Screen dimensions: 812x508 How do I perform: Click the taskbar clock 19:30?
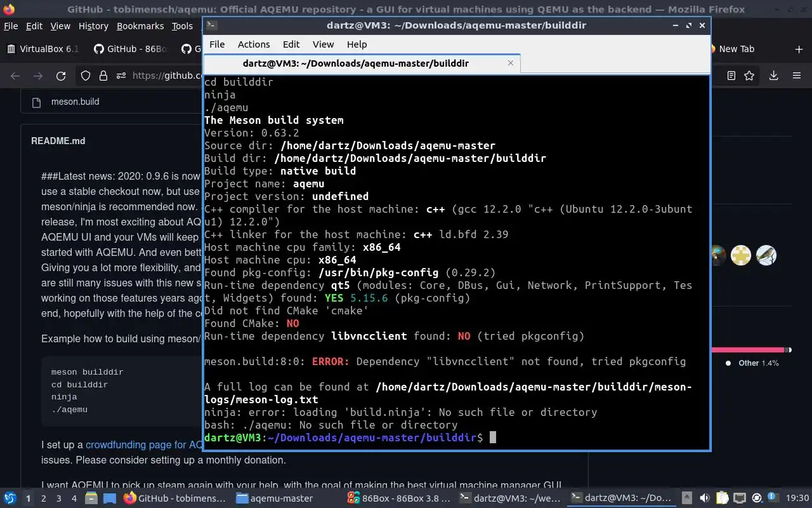(x=797, y=498)
